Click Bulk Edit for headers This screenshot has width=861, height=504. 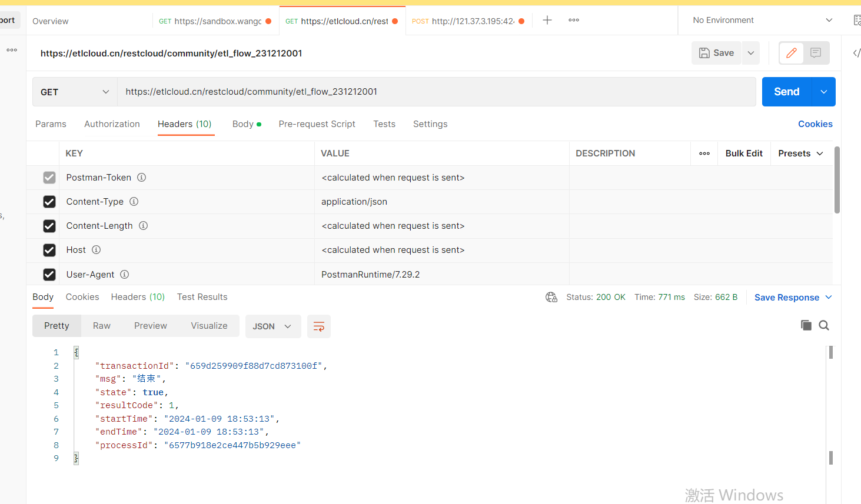[x=744, y=153]
